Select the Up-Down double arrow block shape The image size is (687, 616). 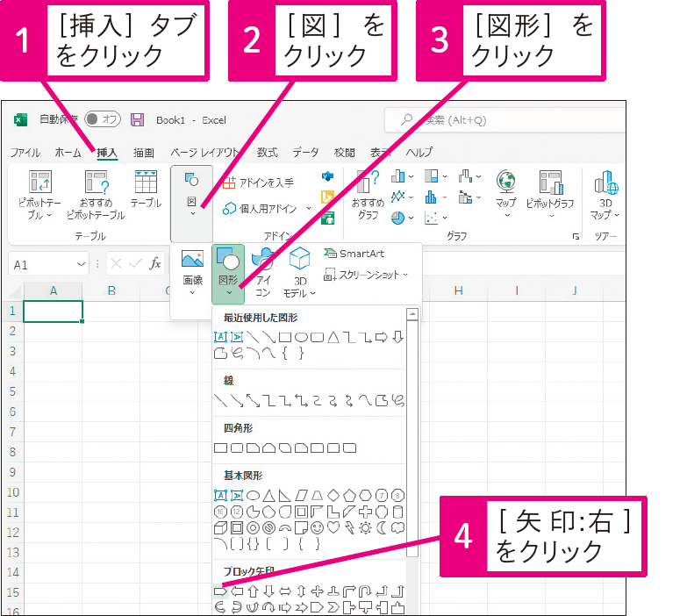[301, 591]
